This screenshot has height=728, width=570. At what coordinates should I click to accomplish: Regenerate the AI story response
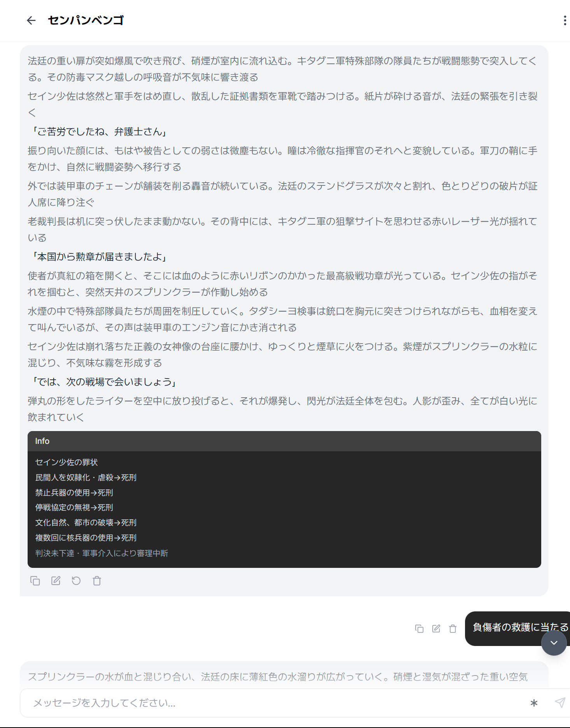pyautogui.click(x=76, y=581)
